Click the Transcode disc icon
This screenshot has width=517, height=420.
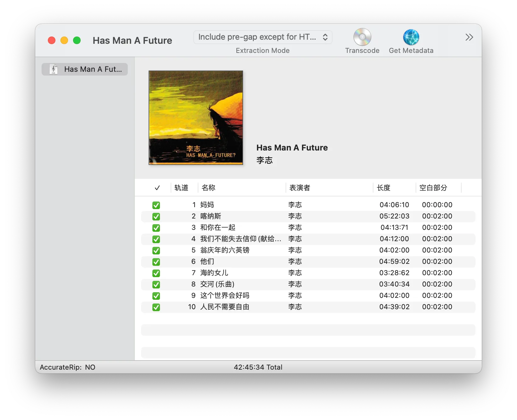pyautogui.click(x=362, y=37)
